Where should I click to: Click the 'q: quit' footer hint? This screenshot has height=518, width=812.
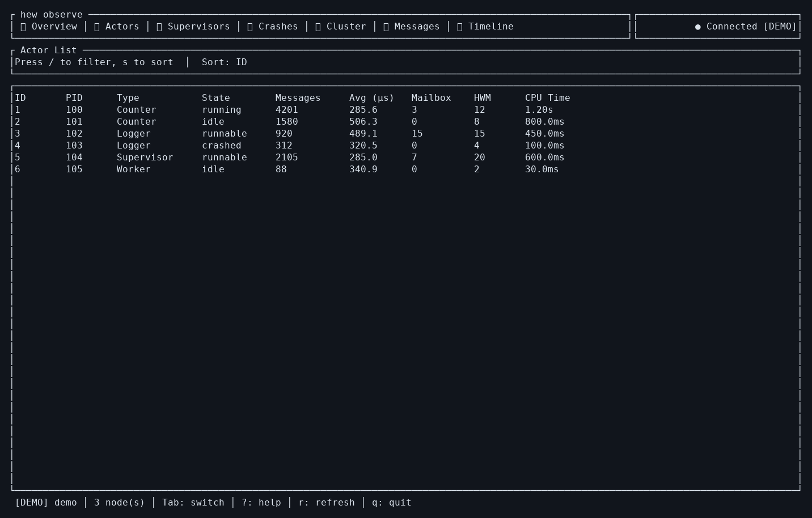tap(392, 503)
